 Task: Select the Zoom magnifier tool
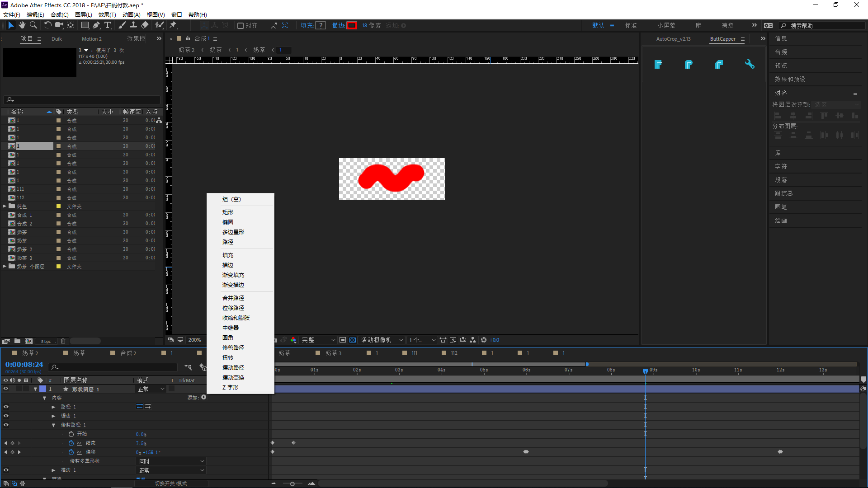pyautogui.click(x=33, y=25)
